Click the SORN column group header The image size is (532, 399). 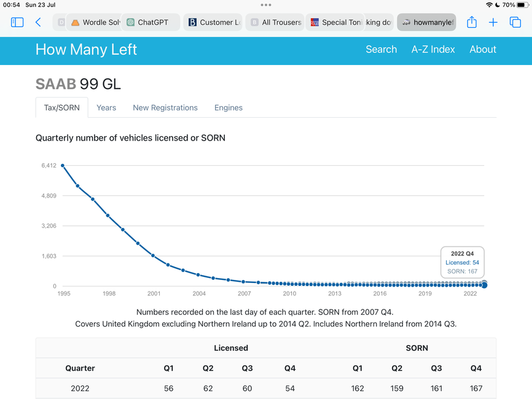tap(417, 348)
